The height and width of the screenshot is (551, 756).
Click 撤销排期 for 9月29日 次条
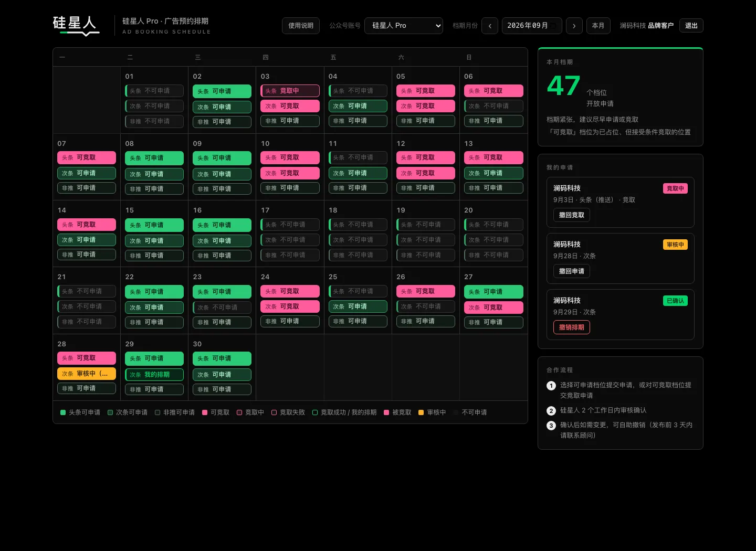point(572,327)
